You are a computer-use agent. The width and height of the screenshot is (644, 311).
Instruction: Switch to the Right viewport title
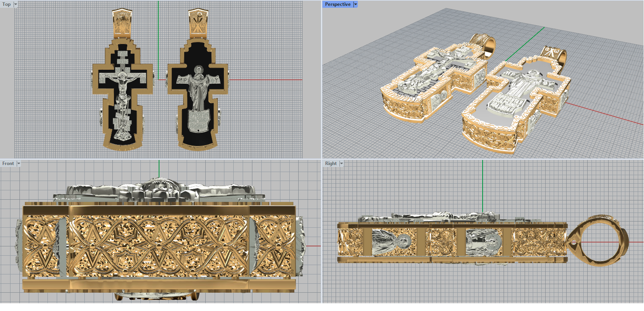click(330, 164)
